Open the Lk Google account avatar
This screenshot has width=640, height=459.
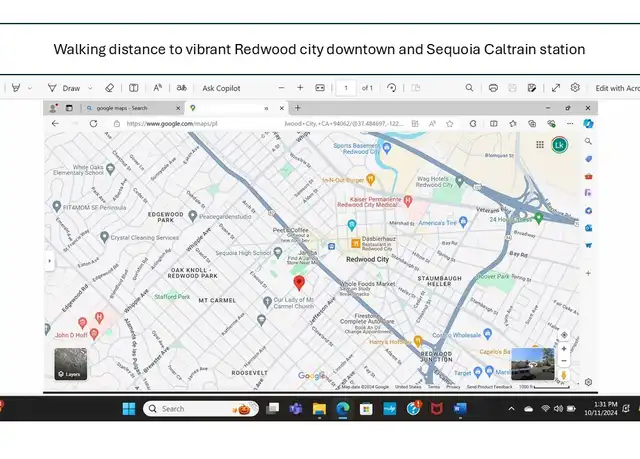559,145
